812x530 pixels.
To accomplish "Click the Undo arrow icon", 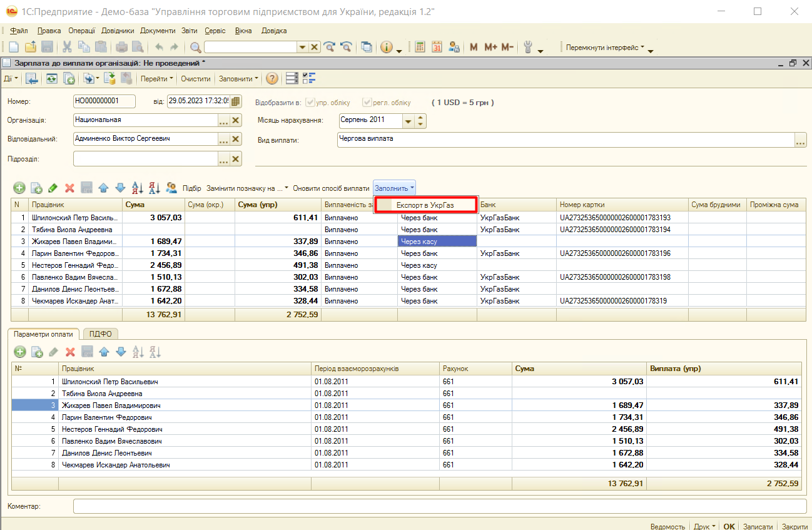I will 159,47.
